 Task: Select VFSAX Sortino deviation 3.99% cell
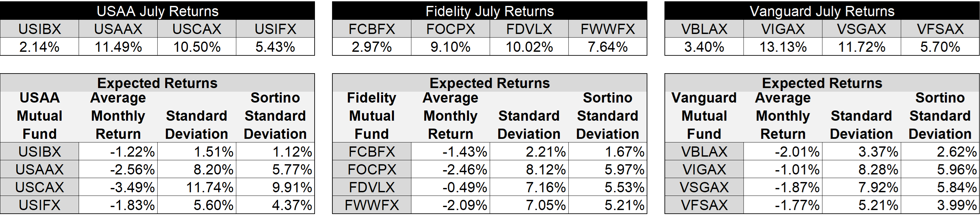point(940,205)
